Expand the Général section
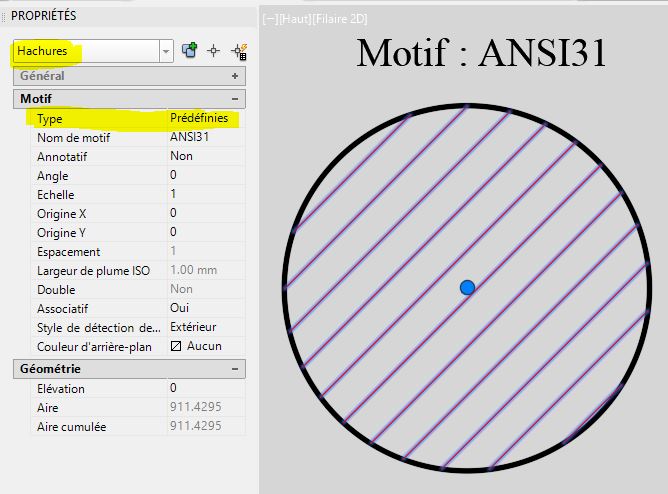This screenshot has height=494, width=668. coord(235,76)
